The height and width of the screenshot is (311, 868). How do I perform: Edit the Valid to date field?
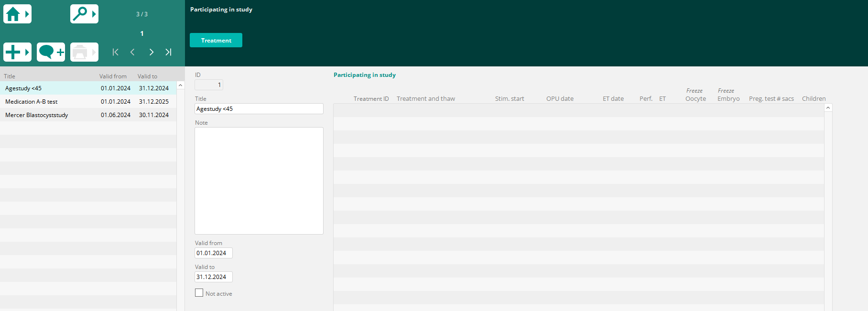click(x=214, y=277)
